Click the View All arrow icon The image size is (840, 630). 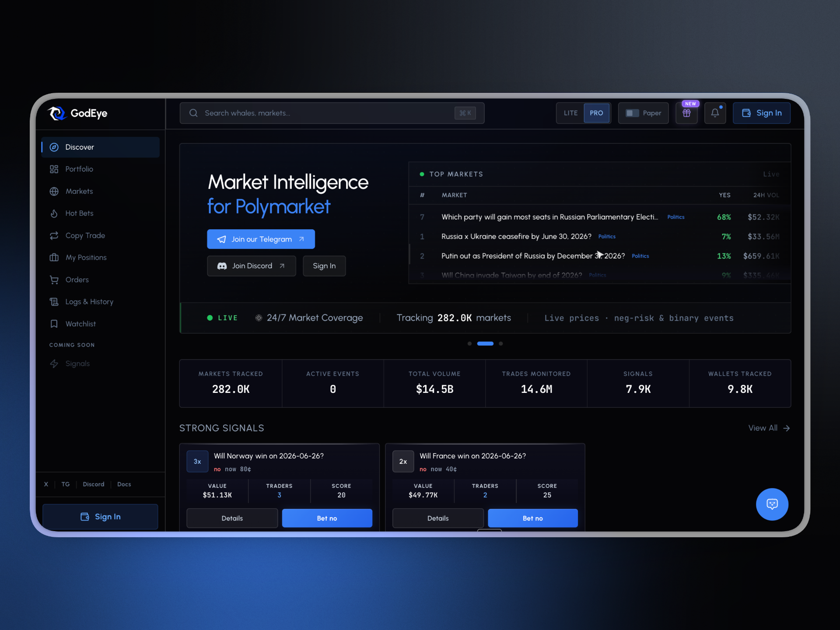pos(786,428)
